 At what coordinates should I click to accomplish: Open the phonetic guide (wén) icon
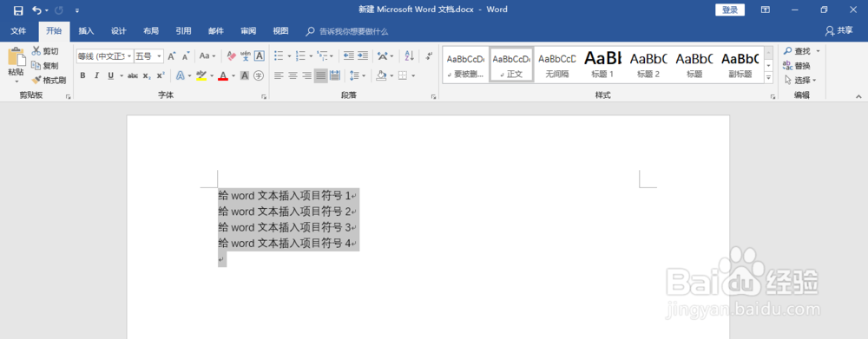(246, 55)
